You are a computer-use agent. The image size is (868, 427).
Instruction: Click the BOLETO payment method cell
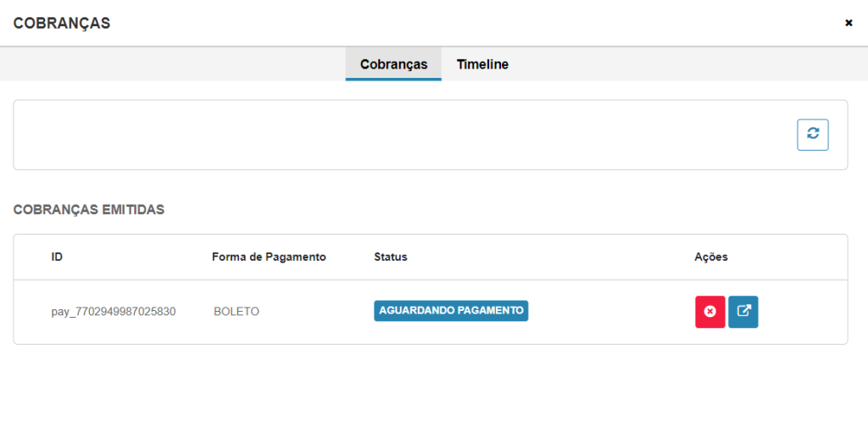point(236,312)
